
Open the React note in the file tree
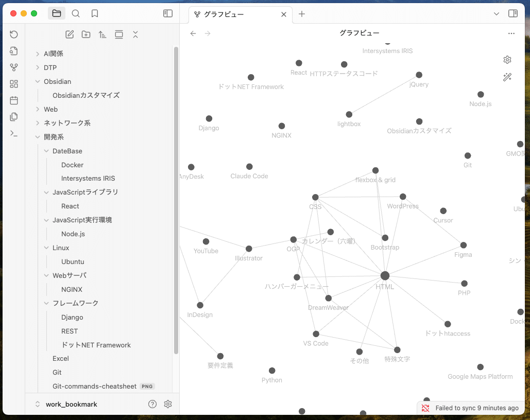pyautogui.click(x=70, y=206)
